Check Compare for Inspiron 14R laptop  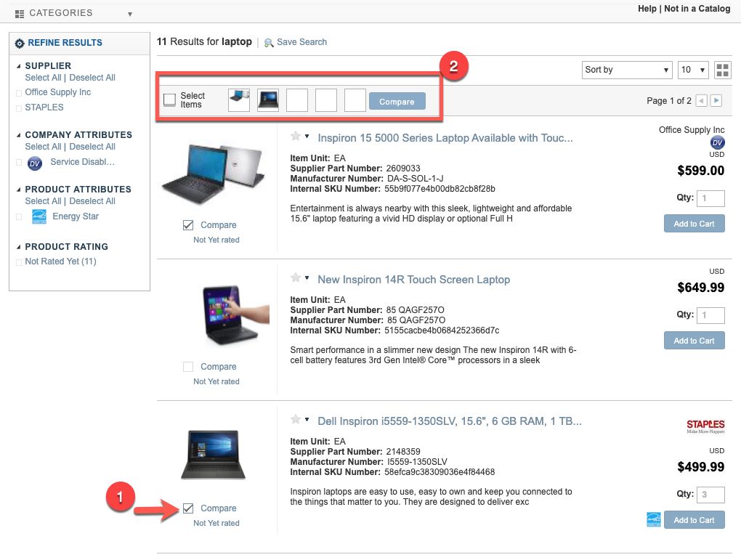click(188, 367)
